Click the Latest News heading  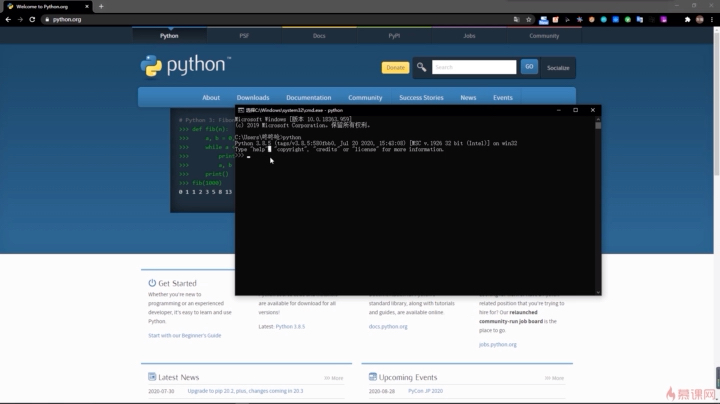[179, 377]
